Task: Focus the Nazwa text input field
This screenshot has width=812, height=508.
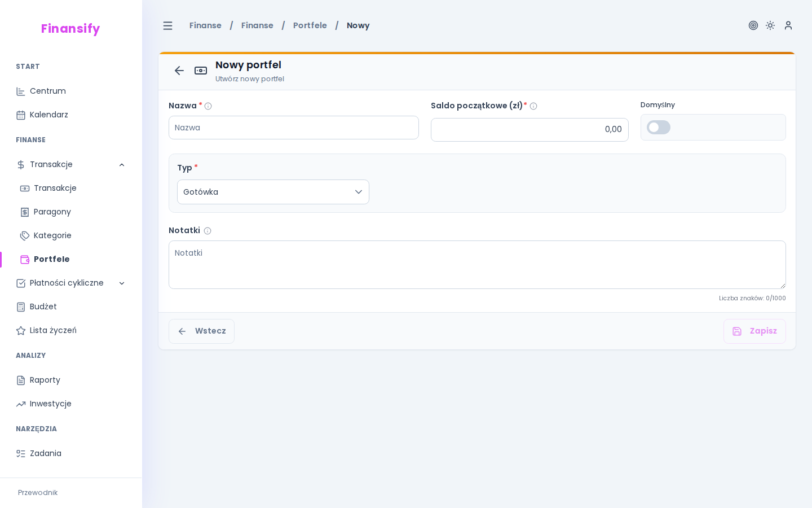Action: click(x=293, y=128)
